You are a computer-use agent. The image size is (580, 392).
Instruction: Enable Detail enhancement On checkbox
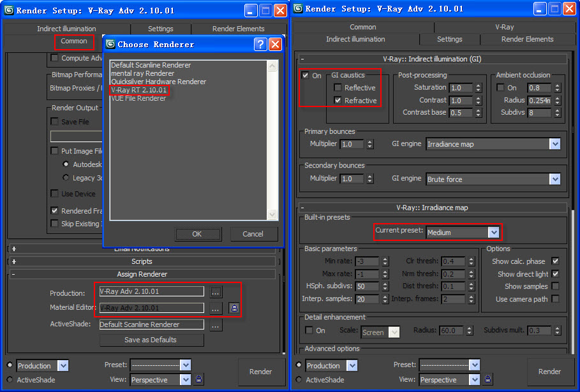click(308, 330)
